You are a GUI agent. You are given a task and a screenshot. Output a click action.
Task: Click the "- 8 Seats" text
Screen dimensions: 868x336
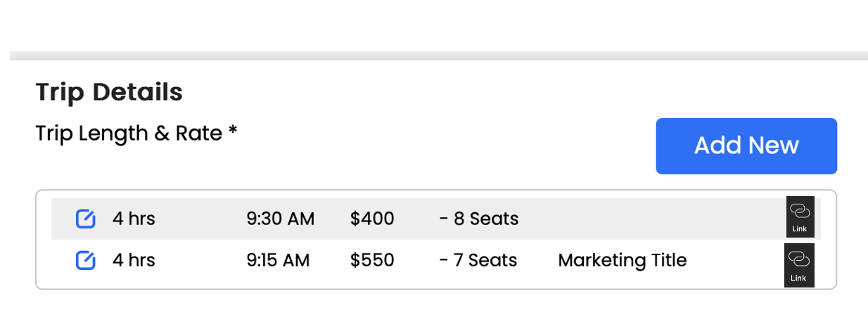pos(478,219)
